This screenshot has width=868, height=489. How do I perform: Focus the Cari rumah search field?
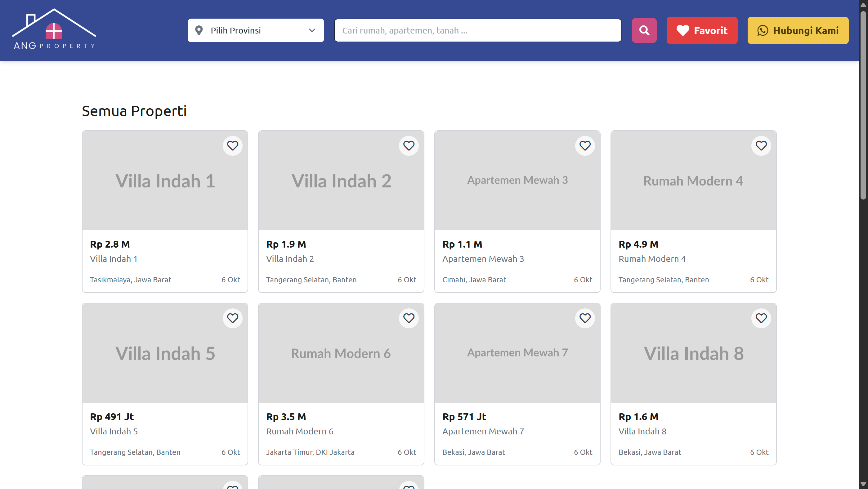(x=477, y=30)
